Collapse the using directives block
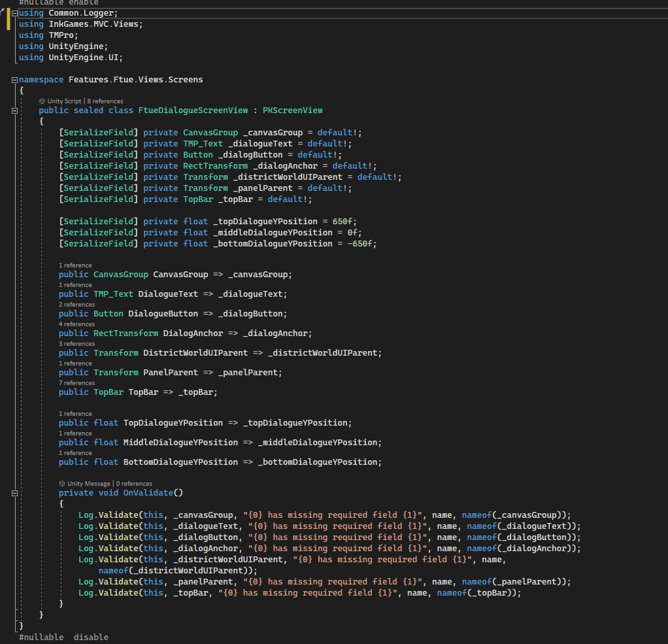This screenshot has width=668, height=644. click(14, 13)
